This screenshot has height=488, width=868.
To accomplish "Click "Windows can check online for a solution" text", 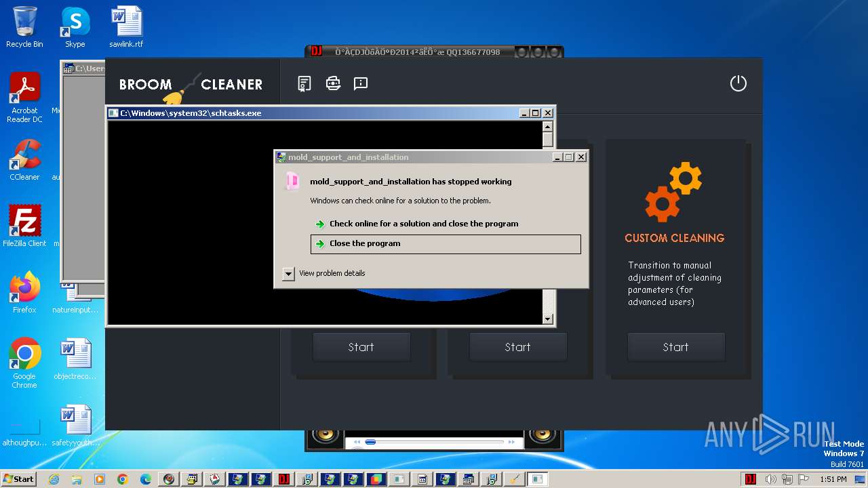I will [x=400, y=201].
